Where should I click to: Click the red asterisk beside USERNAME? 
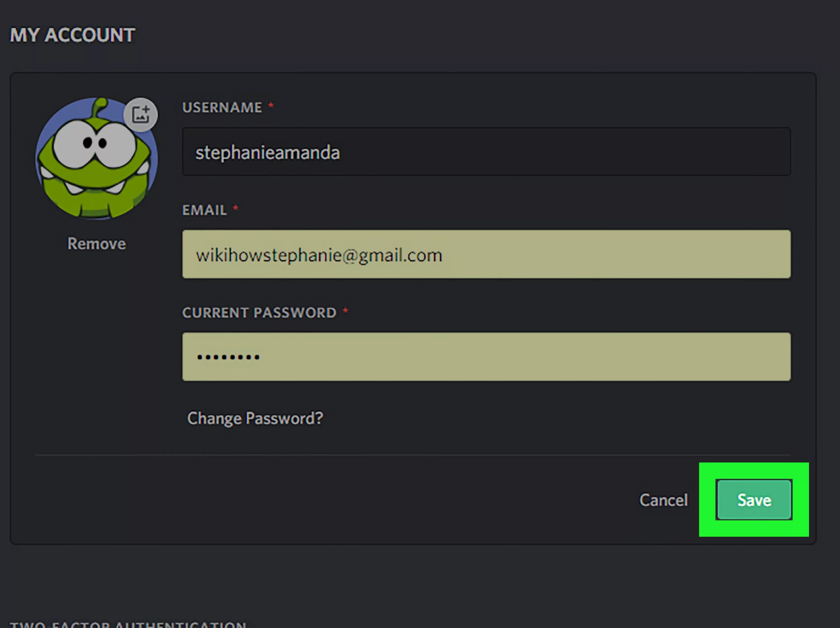pyautogui.click(x=271, y=105)
